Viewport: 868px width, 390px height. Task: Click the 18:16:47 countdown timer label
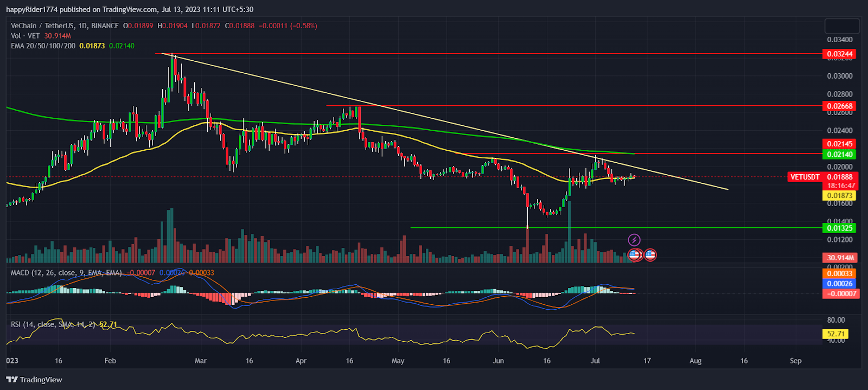(841, 186)
